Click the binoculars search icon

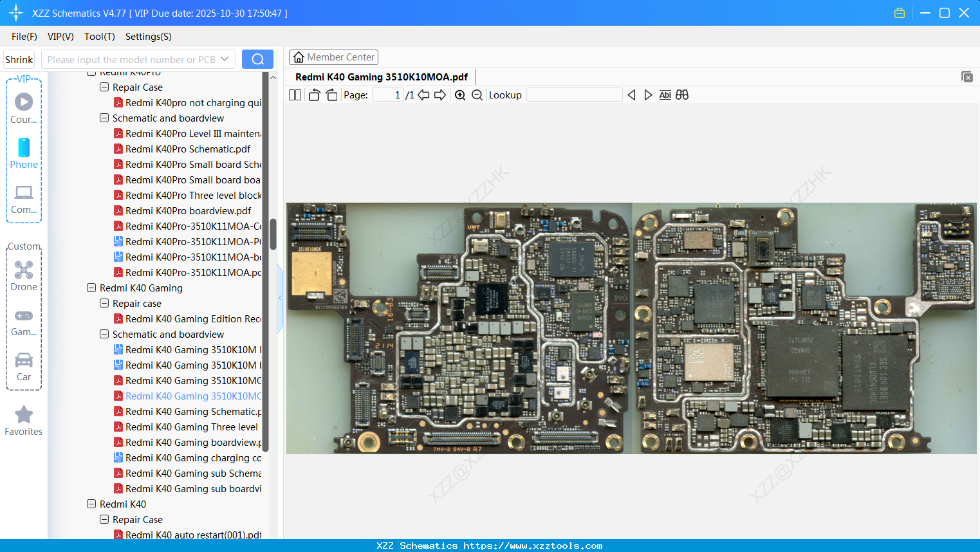pos(682,95)
